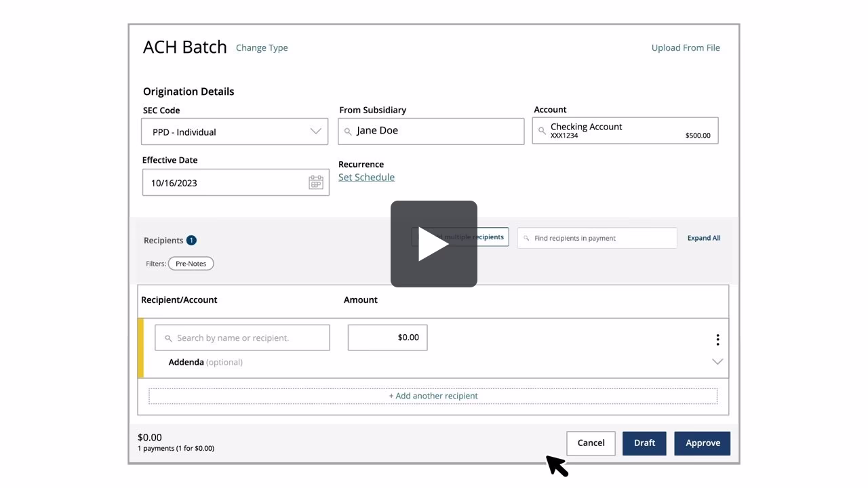Click the Change Type link
This screenshot has height=488, width=868.
262,48
